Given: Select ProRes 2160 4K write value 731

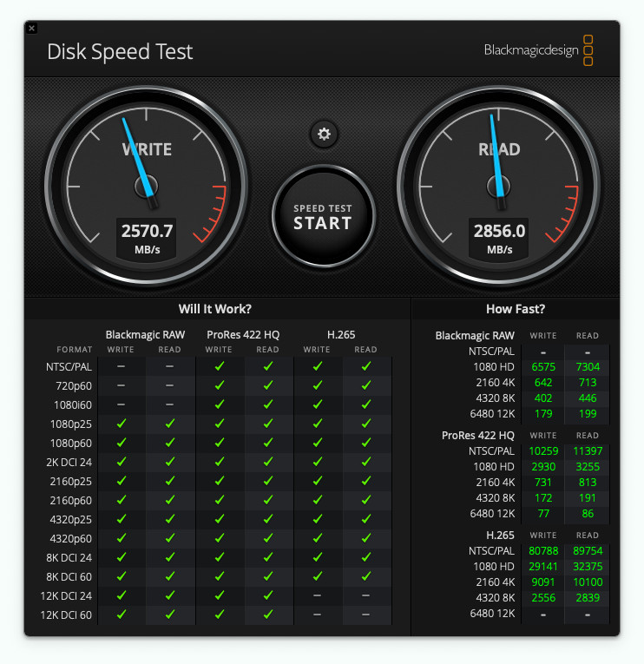Looking at the screenshot, I should 543,483.
